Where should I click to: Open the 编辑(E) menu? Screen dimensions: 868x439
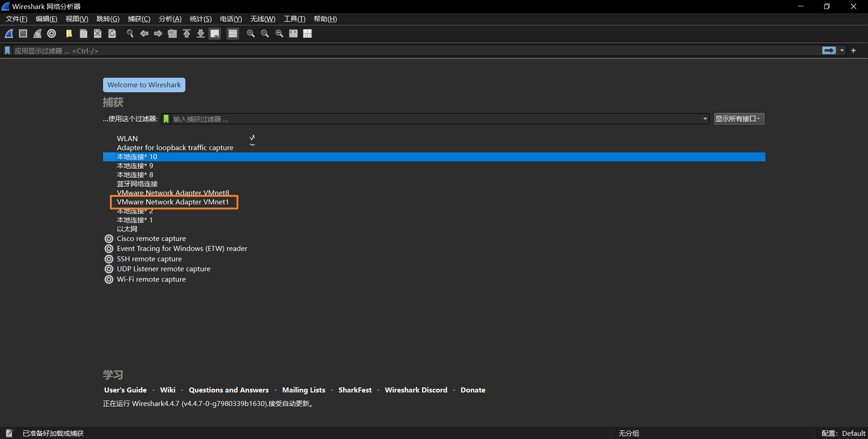point(47,19)
